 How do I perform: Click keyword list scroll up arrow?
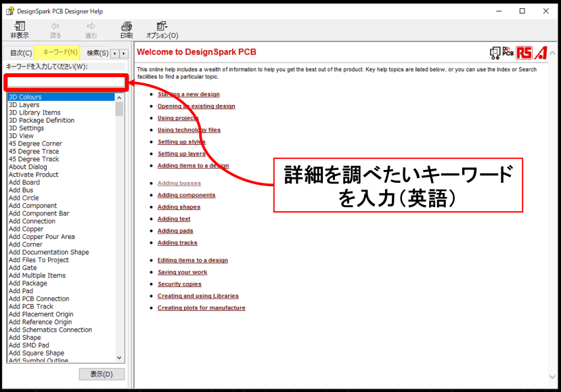pyautogui.click(x=119, y=97)
